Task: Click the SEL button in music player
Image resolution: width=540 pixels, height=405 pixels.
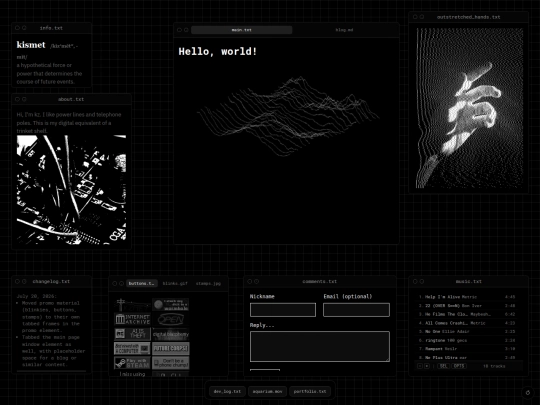Action: 443,366
